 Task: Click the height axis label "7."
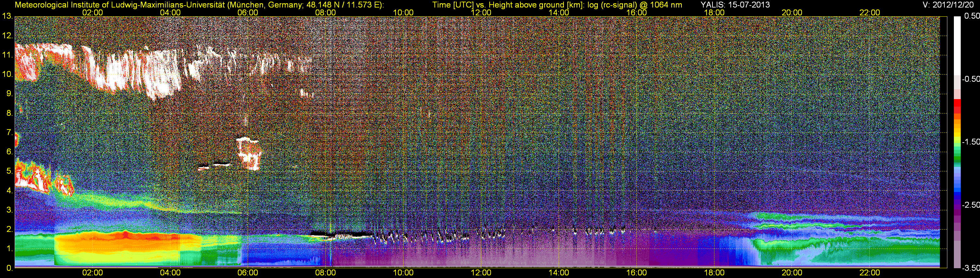coord(9,132)
